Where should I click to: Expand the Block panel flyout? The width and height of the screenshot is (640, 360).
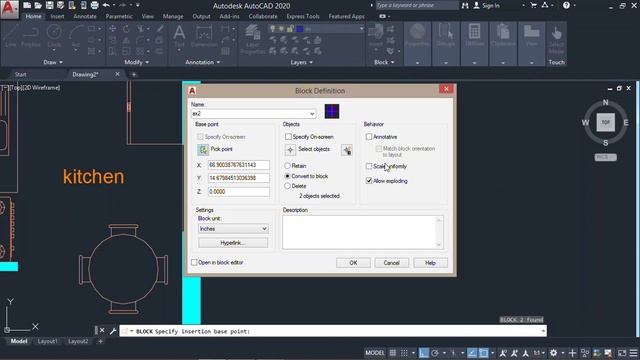coord(384,62)
